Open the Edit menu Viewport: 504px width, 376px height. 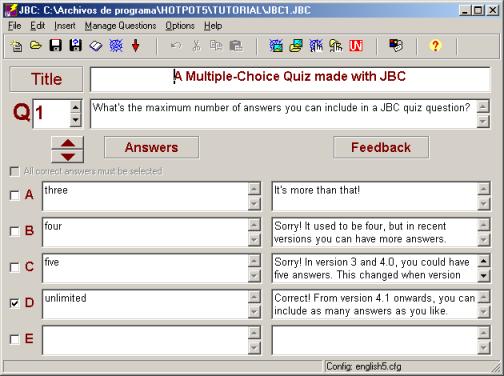coord(38,26)
